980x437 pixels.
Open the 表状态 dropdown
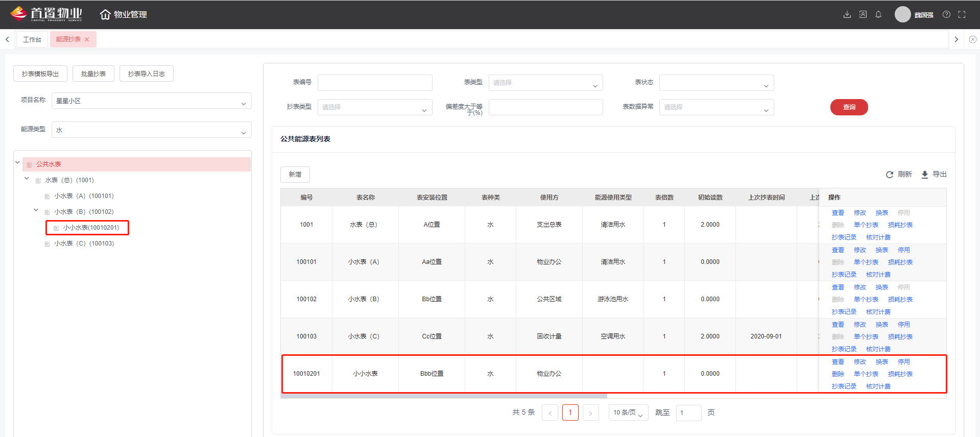(x=716, y=83)
